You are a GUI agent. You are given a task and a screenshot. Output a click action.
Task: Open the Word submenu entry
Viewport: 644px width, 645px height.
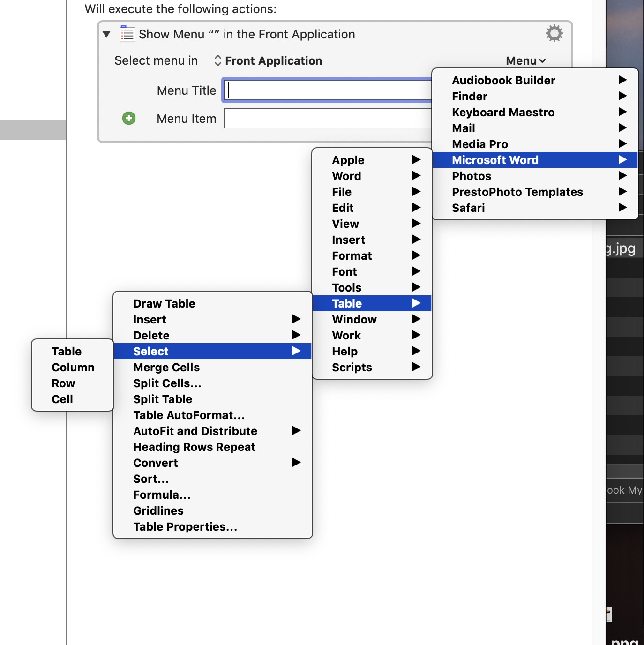tap(372, 176)
